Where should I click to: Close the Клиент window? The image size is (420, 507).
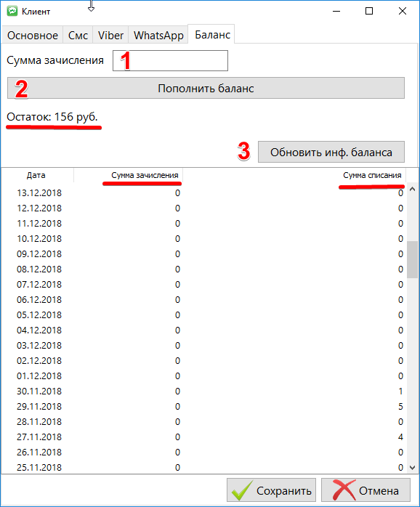[403, 11]
